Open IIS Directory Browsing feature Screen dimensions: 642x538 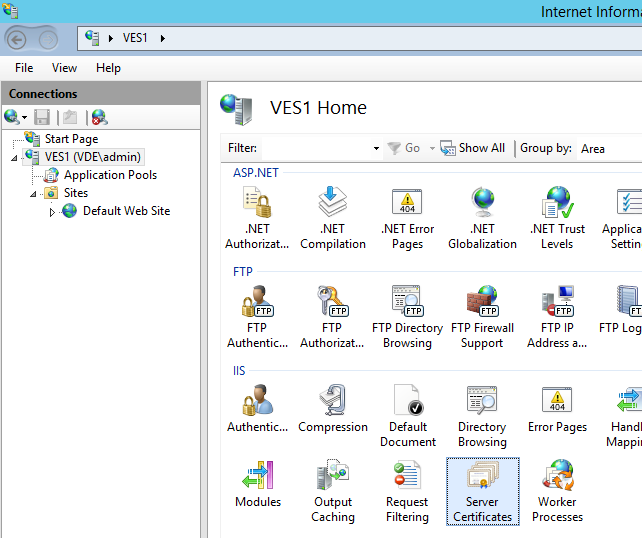click(482, 416)
